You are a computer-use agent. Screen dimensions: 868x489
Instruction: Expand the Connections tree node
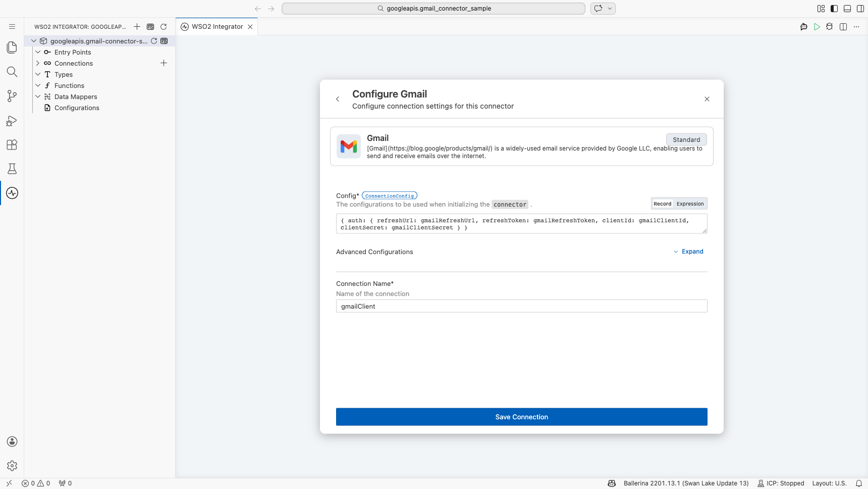pyautogui.click(x=38, y=63)
